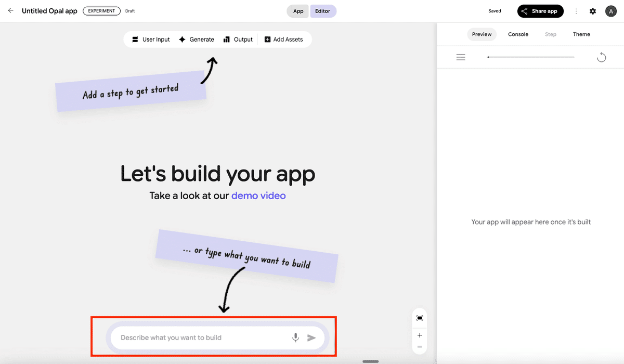624x364 pixels.
Task: Open the Theme tab
Action: click(581, 34)
